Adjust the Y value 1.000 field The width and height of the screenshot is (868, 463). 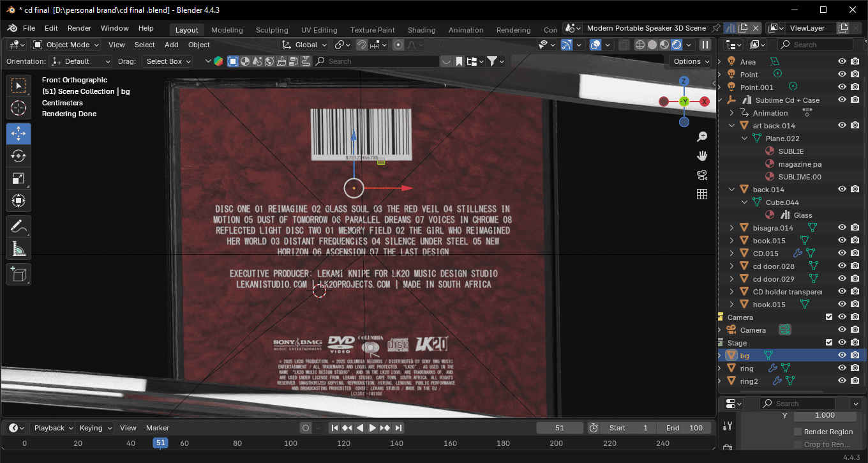coord(825,415)
